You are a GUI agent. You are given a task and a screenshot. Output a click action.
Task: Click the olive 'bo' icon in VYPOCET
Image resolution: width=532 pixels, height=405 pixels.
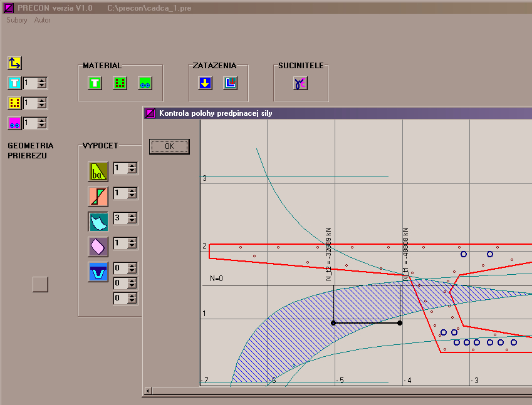98,172
